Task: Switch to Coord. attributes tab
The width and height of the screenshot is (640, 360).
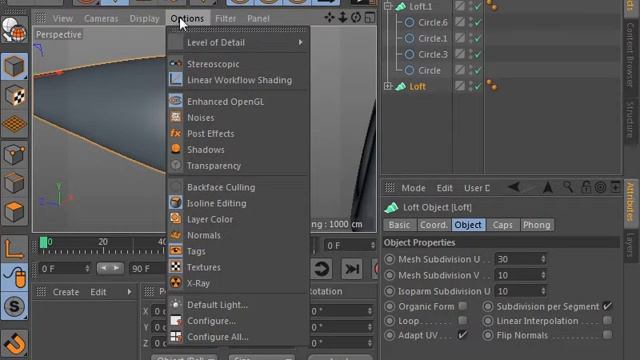Action: [434, 225]
